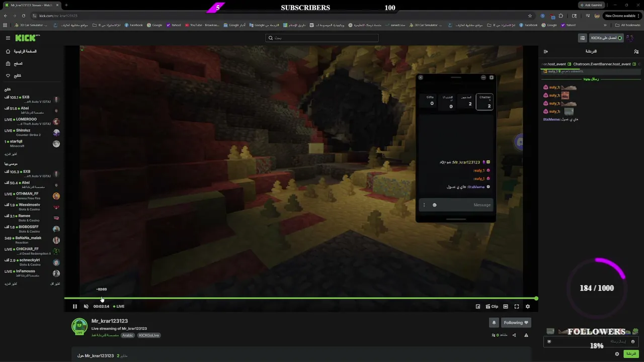Screen dimensions: 644x362
Task: Share the stream via share icon
Action: click(x=514, y=335)
